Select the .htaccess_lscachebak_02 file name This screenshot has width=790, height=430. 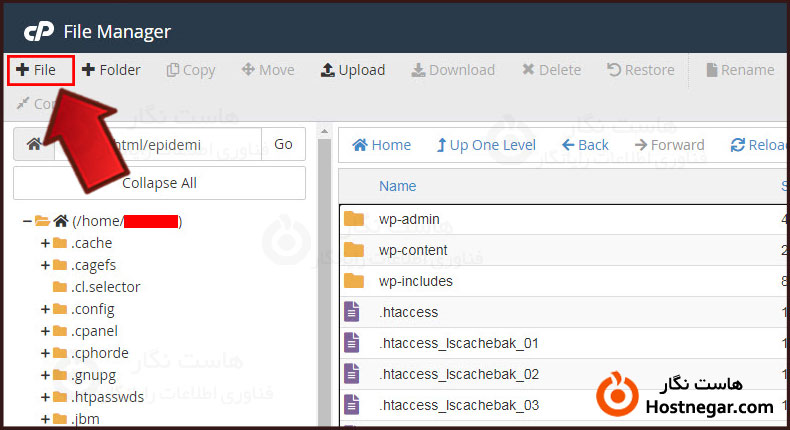click(458, 374)
